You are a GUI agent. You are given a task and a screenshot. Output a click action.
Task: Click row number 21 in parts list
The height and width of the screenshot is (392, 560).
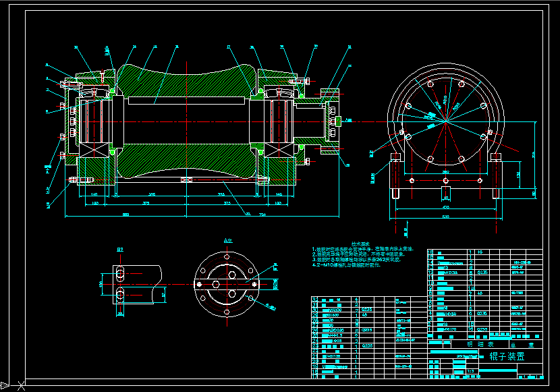[314, 356]
